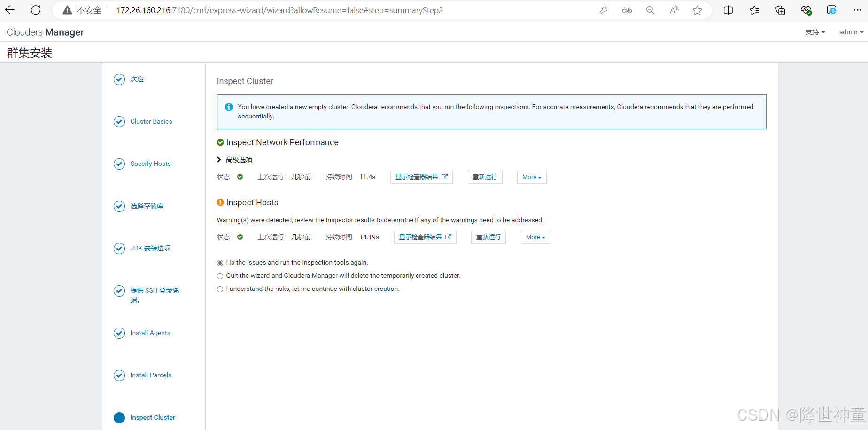This screenshot has height=430, width=868.
Task: Go back with the browser back arrow
Action: click(10, 10)
